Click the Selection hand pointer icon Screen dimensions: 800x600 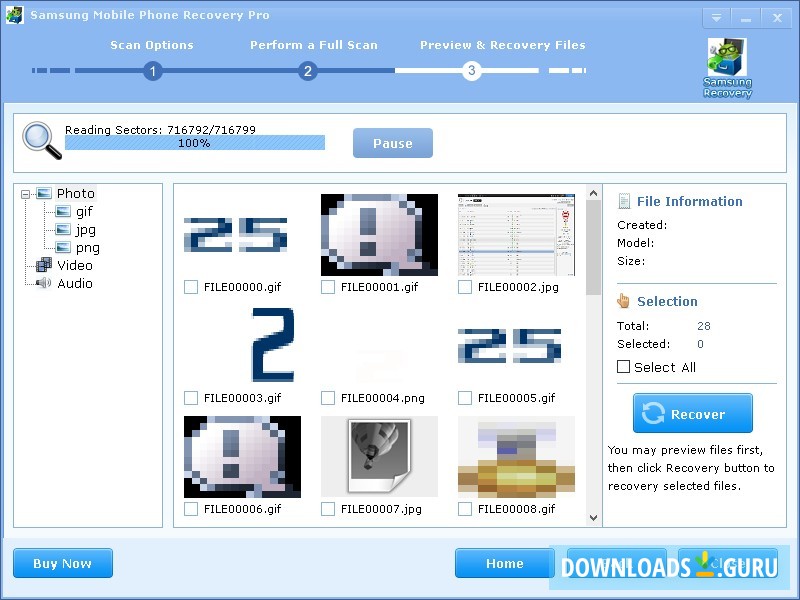click(x=623, y=301)
